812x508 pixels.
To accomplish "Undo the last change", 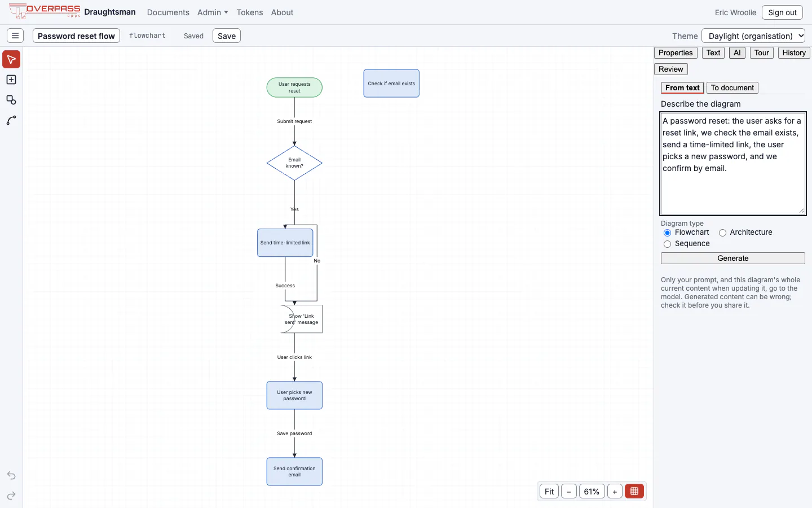I will click(11, 475).
